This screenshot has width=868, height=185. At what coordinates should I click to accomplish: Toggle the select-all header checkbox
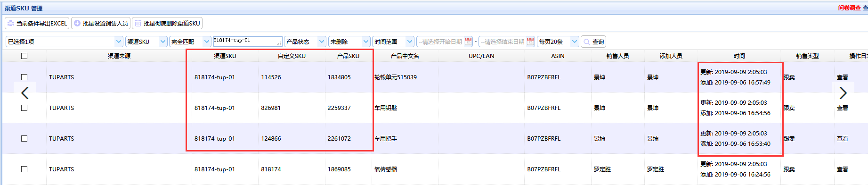[24, 56]
